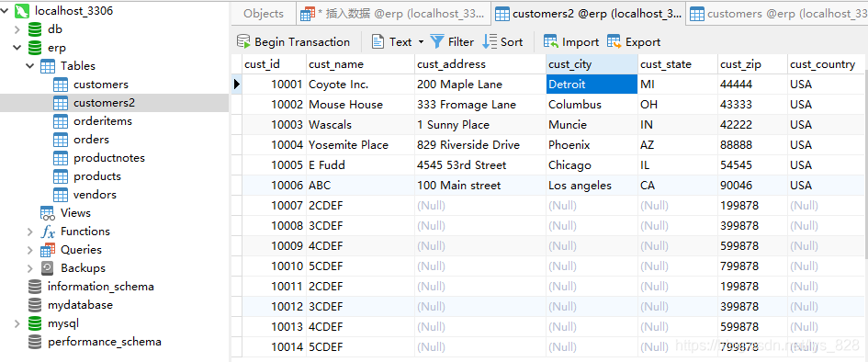Click the Filter button label
This screenshot has width=868, height=362.
tap(461, 42)
